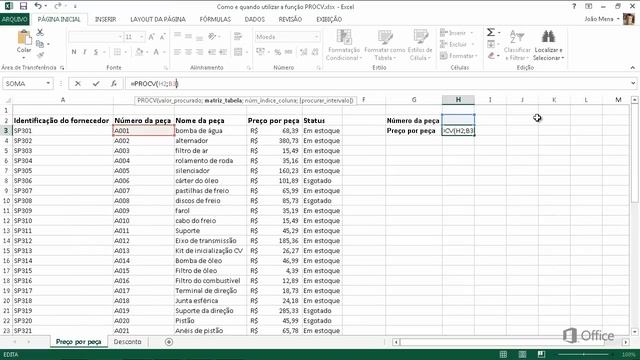Adjust the zoom slider in status bar
Image resolution: width=640 pixels, height=360 pixels.
584,354
